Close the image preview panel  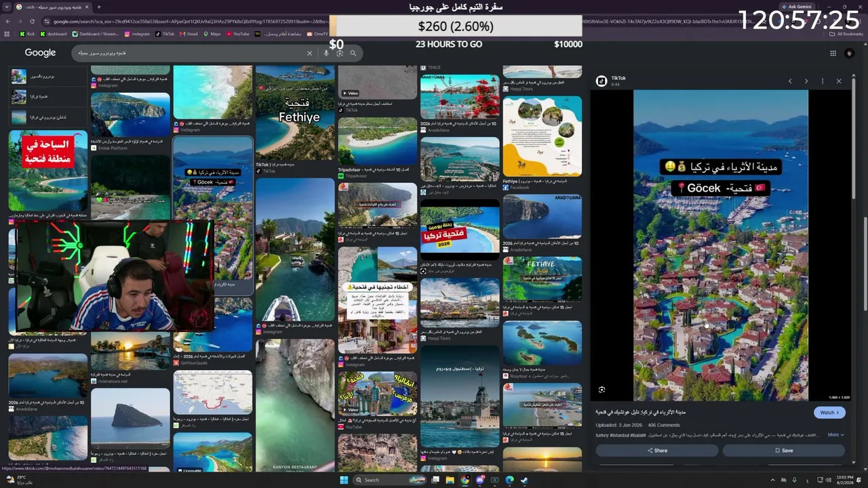pyautogui.click(x=839, y=81)
